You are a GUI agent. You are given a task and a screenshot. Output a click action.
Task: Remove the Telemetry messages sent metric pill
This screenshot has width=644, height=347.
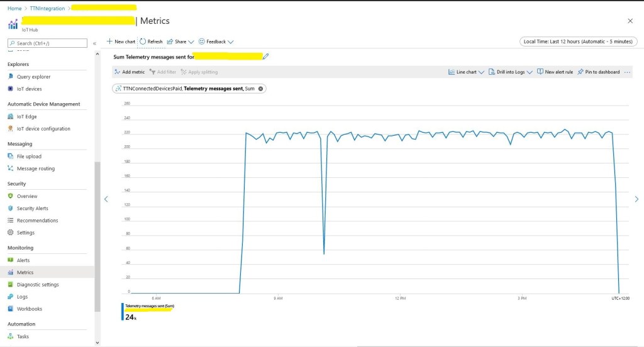pos(261,89)
